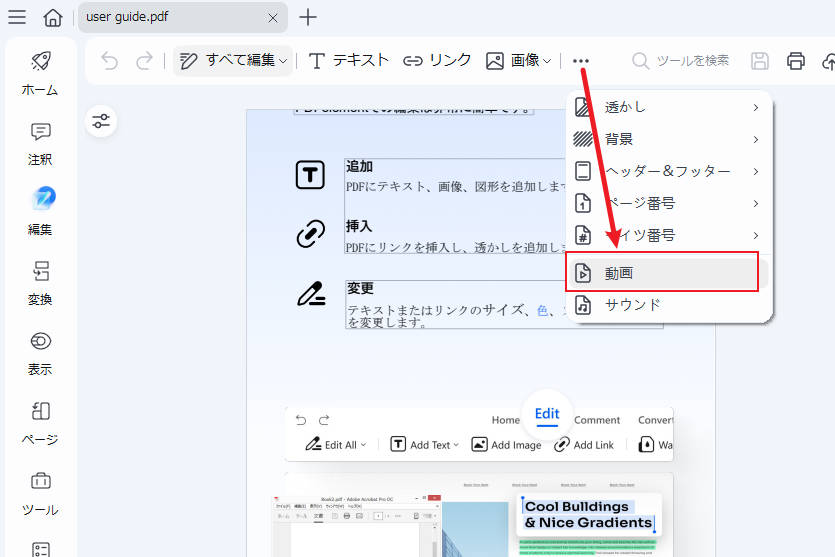Expand the ヘッダー＆フッター submenu arrow
This screenshot has width=835, height=557.
click(756, 171)
